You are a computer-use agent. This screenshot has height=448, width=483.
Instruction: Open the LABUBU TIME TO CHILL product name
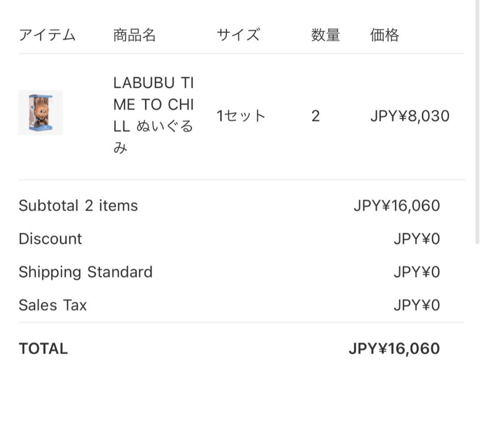(153, 115)
